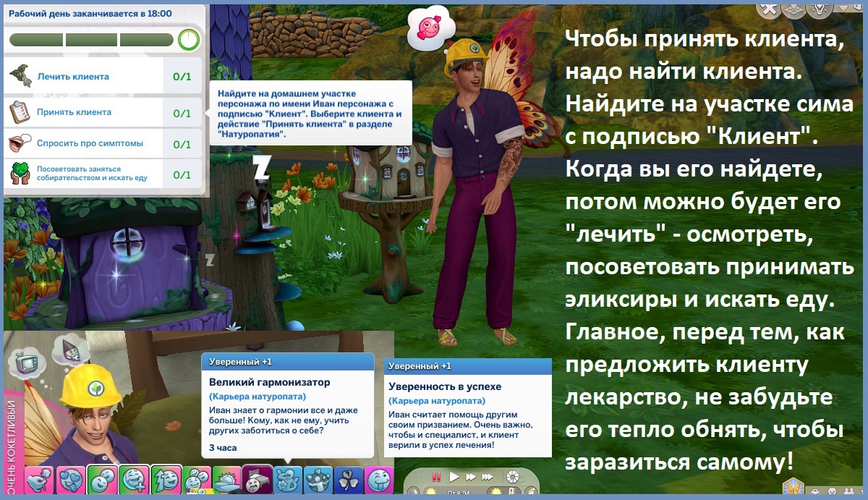The width and height of the screenshot is (868, 500).
Task: Click the face-with-plus moodlet icon
Action: [x=133, y=480]
